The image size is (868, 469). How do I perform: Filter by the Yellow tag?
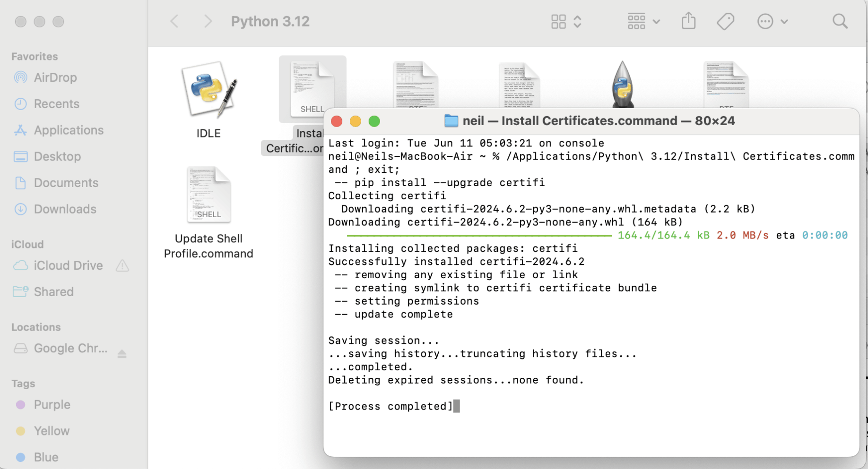(x=52, y=431)
